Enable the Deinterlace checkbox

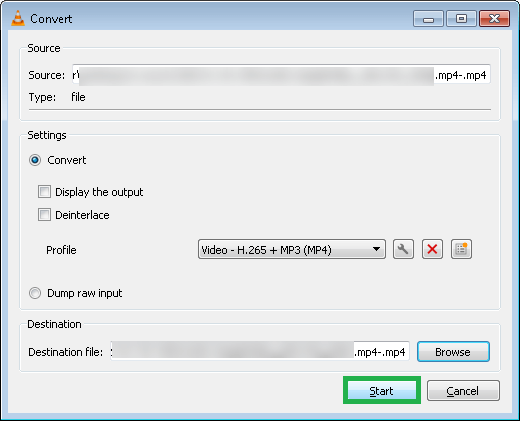pyautogui.click(x=44, y=215)
